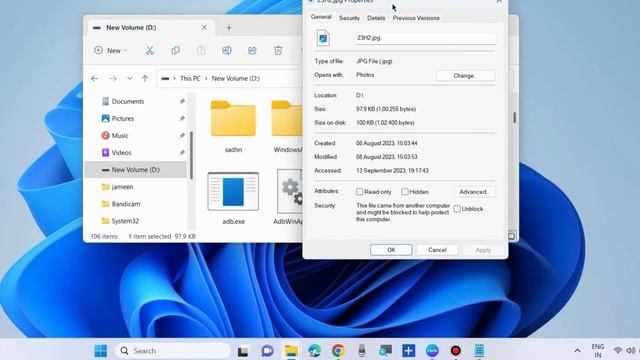Viewport: 640px width, 360px height.
Task: Go up one folder level arrow
Action: [145, 78]
